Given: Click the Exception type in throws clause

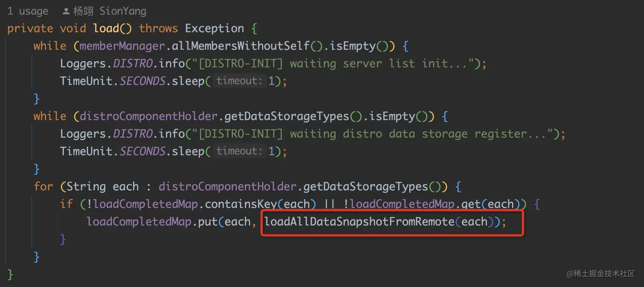Looking at the screenshot, I should pos(214,29).
